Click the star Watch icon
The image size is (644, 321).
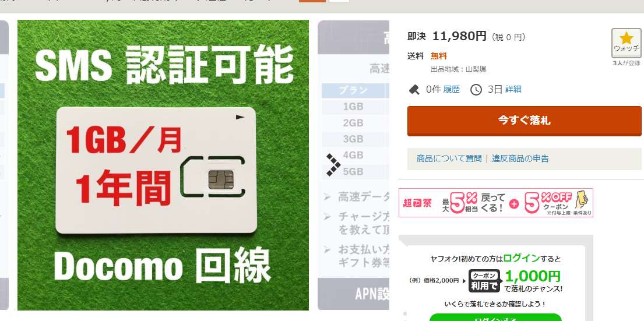[626, 43]
